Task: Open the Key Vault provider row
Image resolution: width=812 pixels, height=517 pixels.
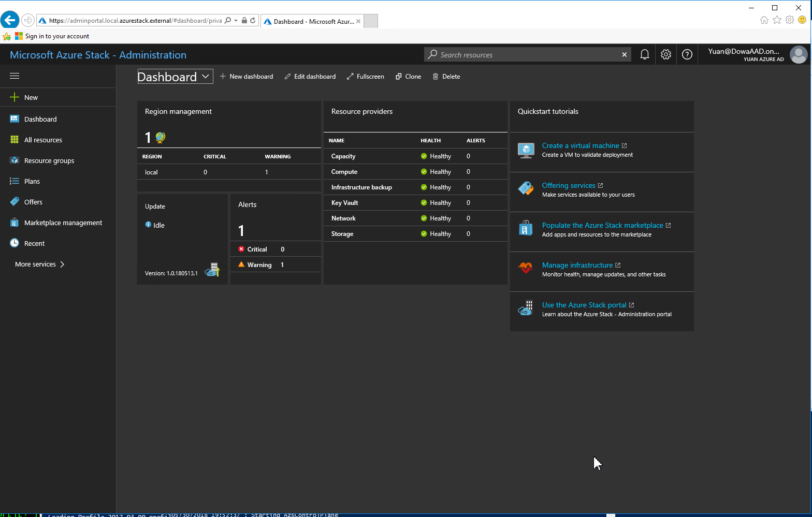Action: pyautogui.click(x=415, y=203)
